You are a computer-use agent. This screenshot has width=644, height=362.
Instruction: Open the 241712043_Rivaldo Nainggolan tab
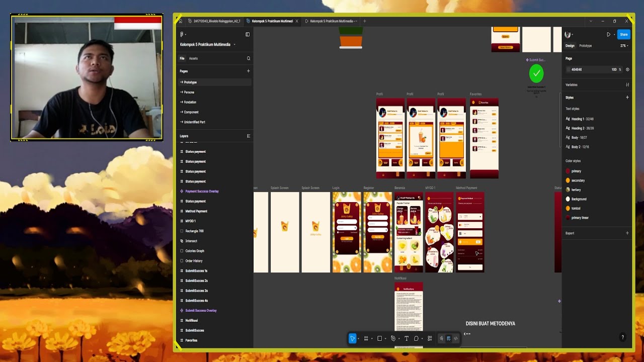click(x=213, y=21)
